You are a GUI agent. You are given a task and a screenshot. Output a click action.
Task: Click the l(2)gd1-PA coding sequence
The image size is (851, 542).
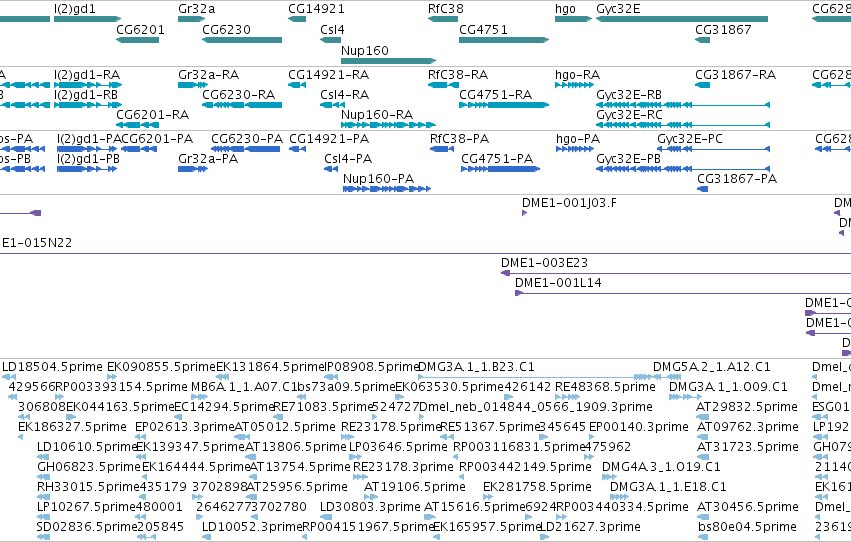pos(87,149)
